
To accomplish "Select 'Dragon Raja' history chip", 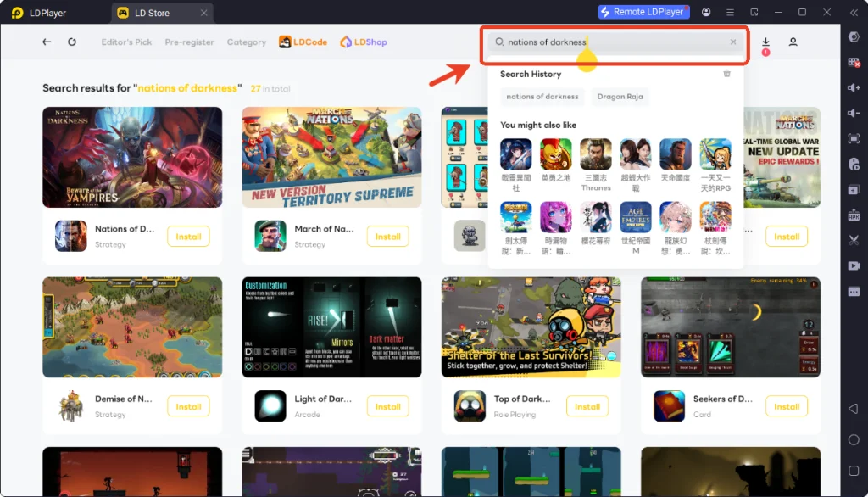I will 620,97.
